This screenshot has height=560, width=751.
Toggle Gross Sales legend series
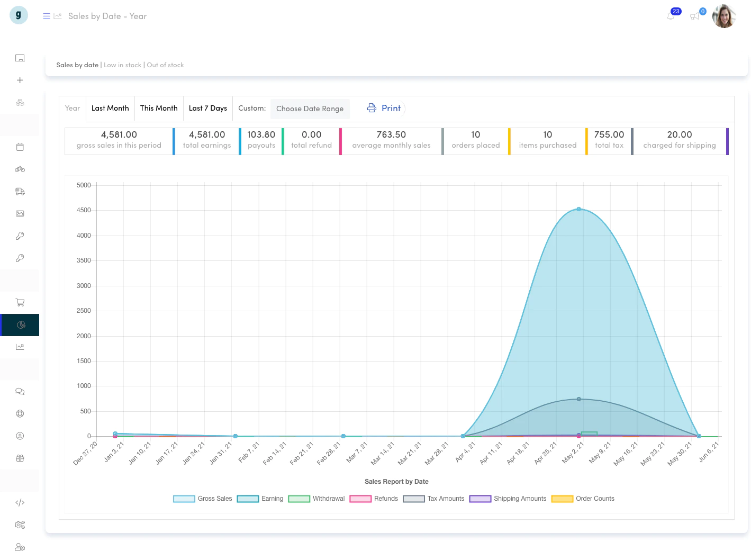point(203,499)
